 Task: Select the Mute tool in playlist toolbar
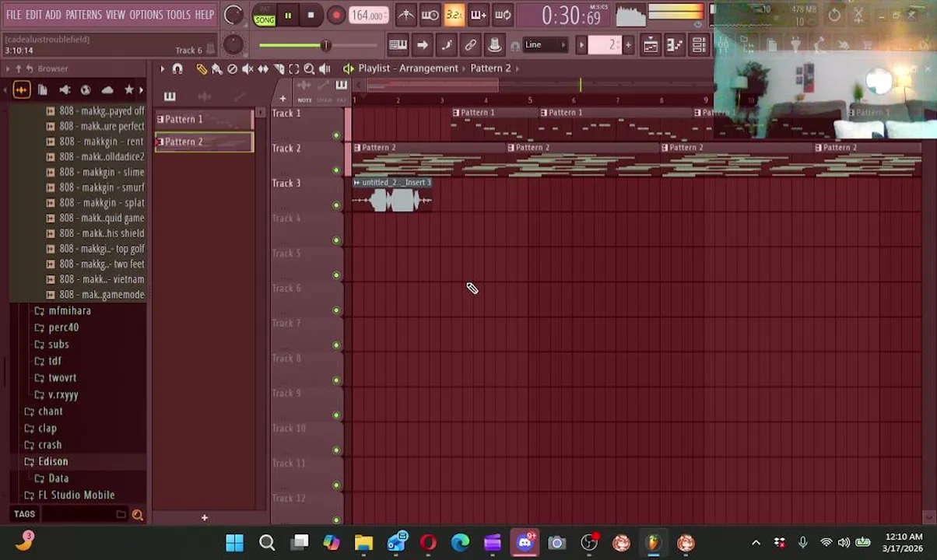pyautogui.click(x=247, y=68)
